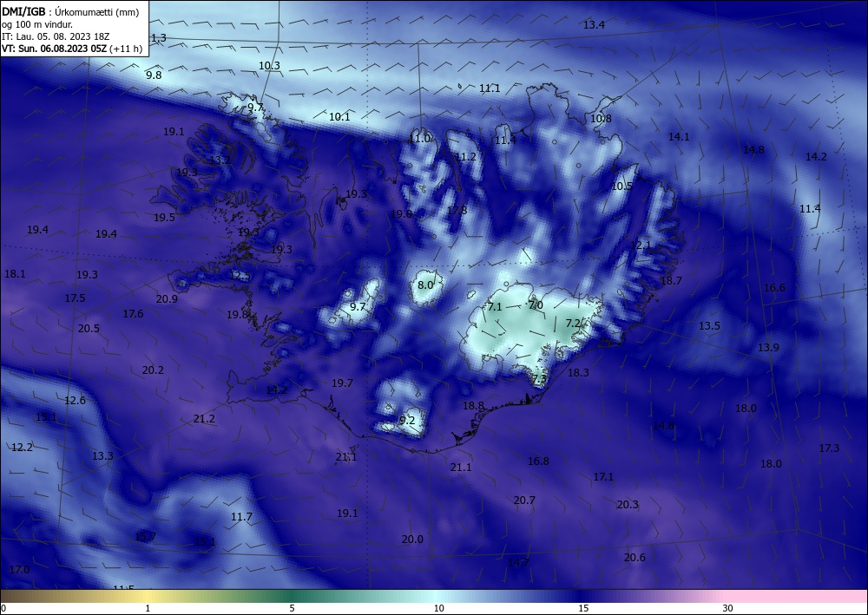Click the '20.5' value label

pos(89,329)
